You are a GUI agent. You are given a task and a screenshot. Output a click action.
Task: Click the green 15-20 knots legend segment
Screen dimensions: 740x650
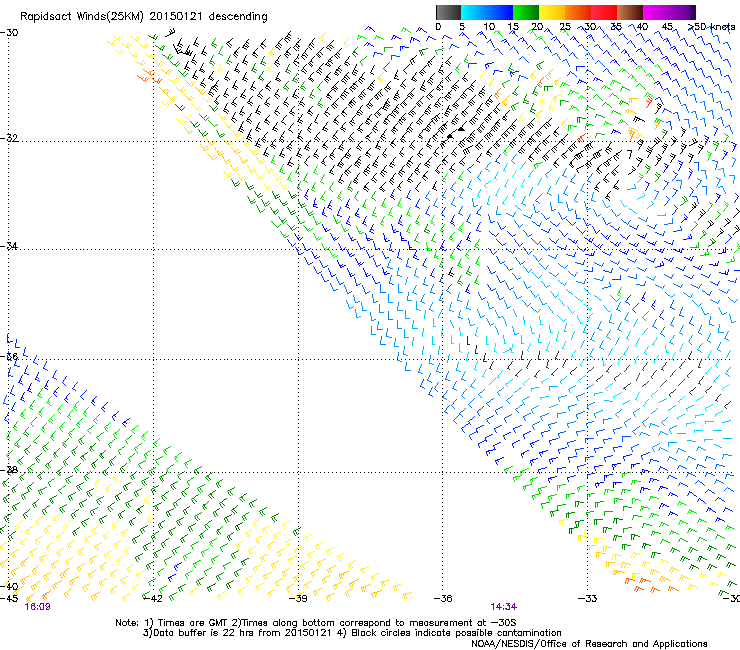coord(526,12)
